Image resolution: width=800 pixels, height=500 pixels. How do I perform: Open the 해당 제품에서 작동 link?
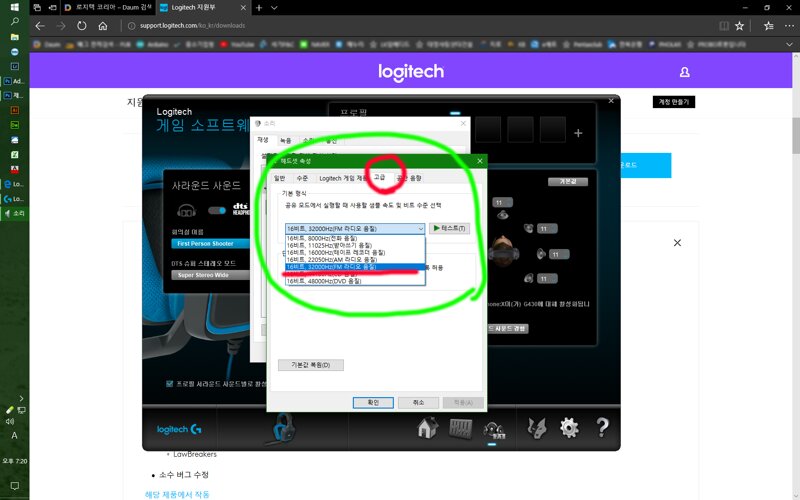coord(177,494)
